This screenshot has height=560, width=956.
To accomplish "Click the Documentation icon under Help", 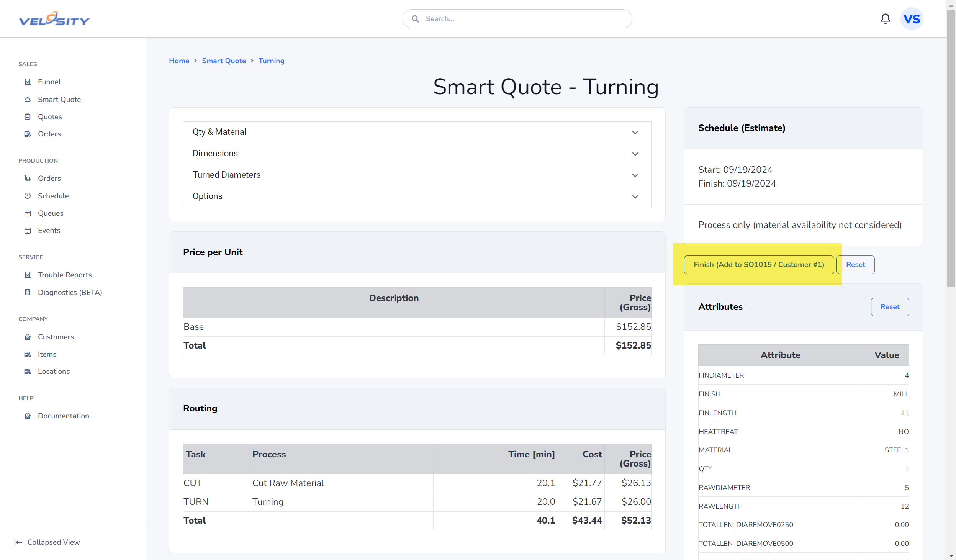I will [27, 415].
